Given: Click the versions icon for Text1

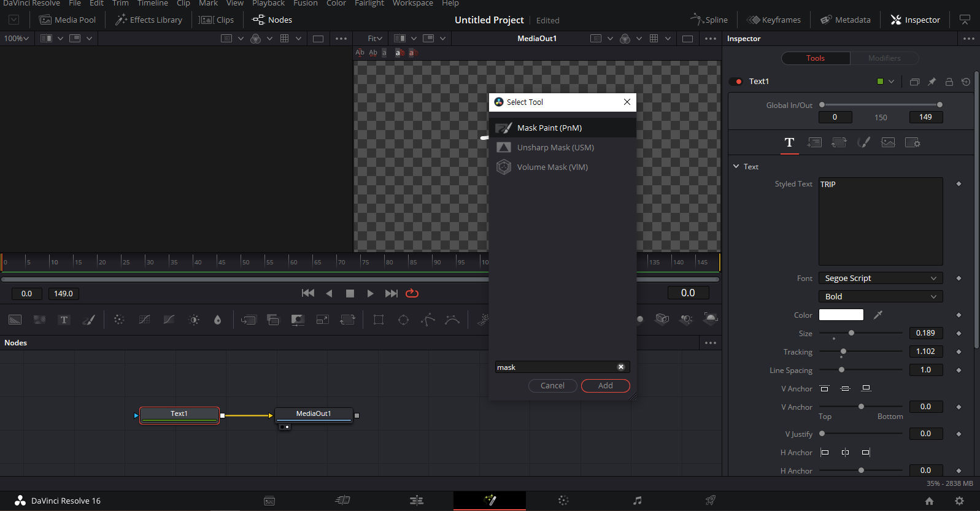Looking at the screenshot, I should pyautogui.click(x=914, y=82).
